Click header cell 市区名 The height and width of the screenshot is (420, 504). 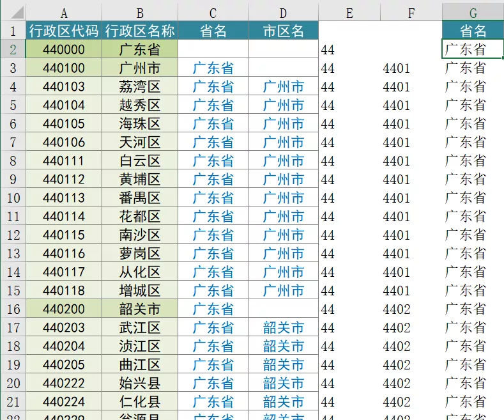click(x=283, y=31)
